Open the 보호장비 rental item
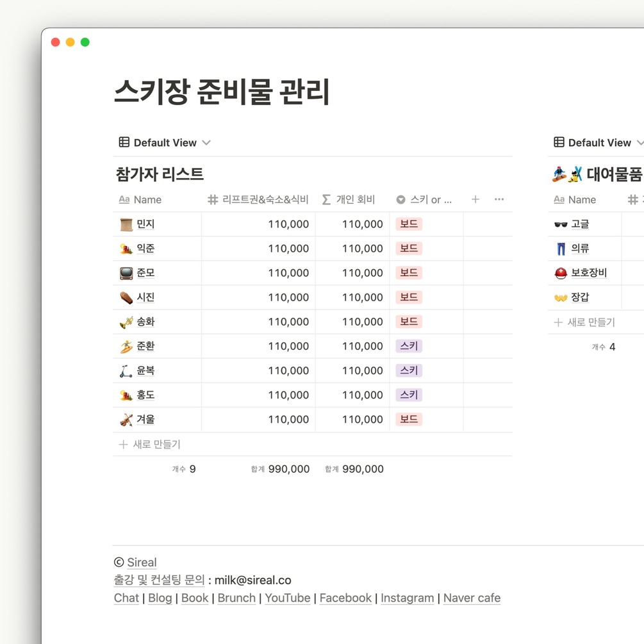 coord(589,273)
